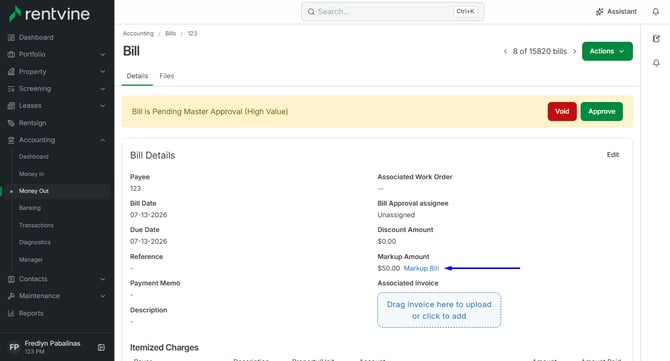Click the Portfolio sidebar icon

tap(12, 54)
